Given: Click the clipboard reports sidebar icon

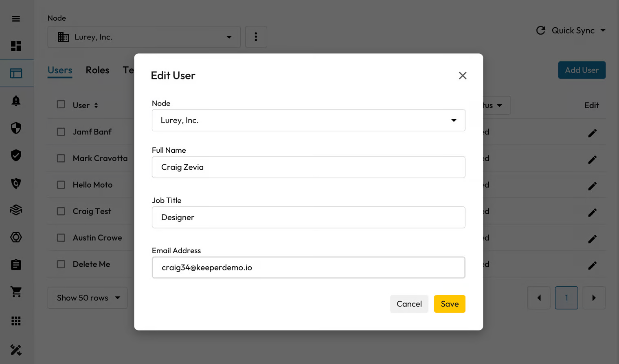Looking at the screenshot, I should coord(16,265).
